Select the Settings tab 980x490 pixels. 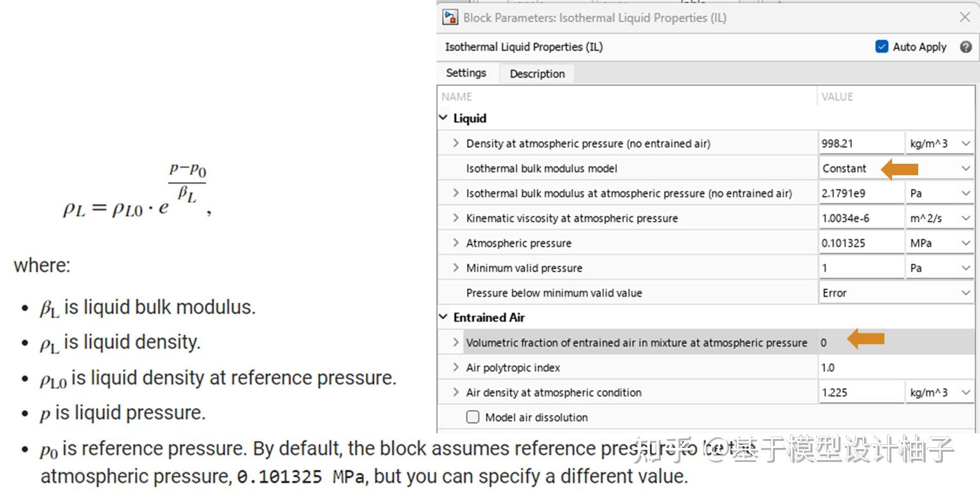(466, 73)
